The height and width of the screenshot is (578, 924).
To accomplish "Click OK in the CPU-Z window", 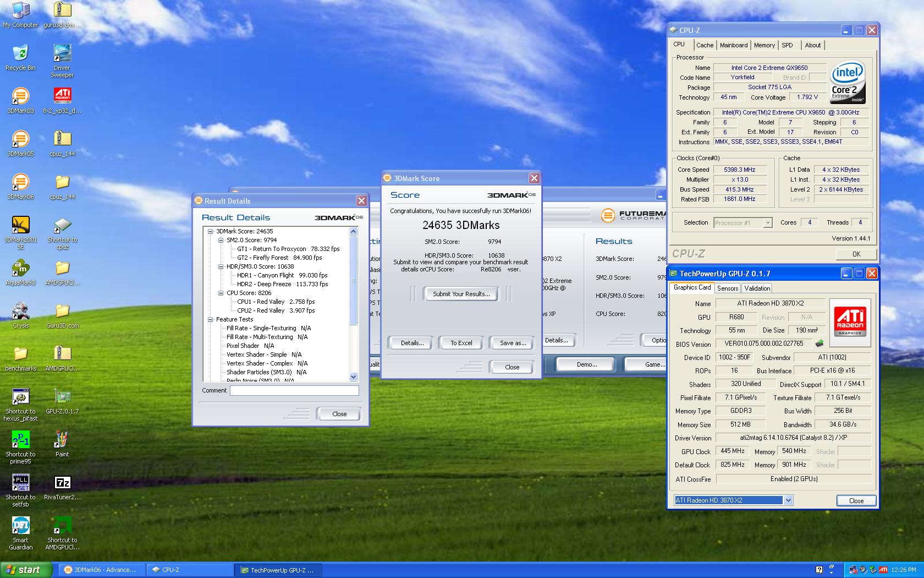I will coord(856,254).
